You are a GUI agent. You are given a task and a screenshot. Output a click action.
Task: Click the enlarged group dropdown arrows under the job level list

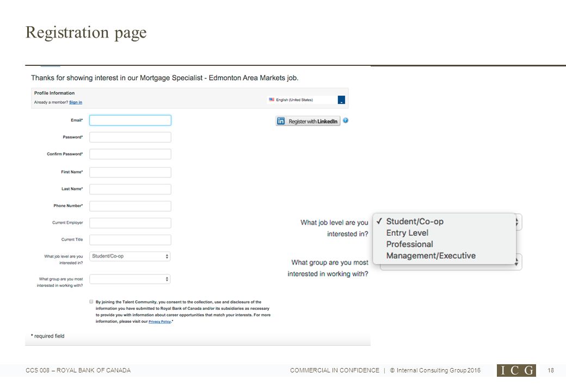(x=517, y=262)
